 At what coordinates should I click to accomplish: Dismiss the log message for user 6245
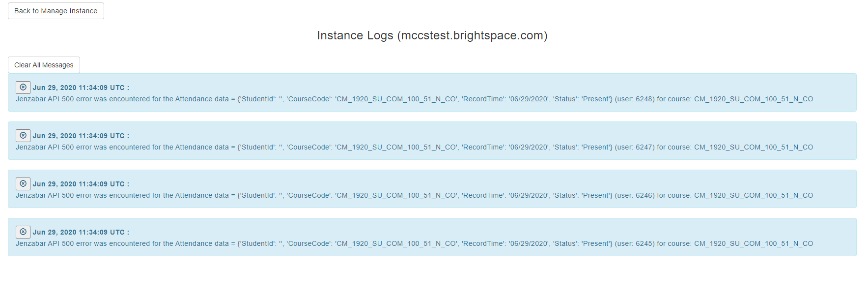point(23,232)
